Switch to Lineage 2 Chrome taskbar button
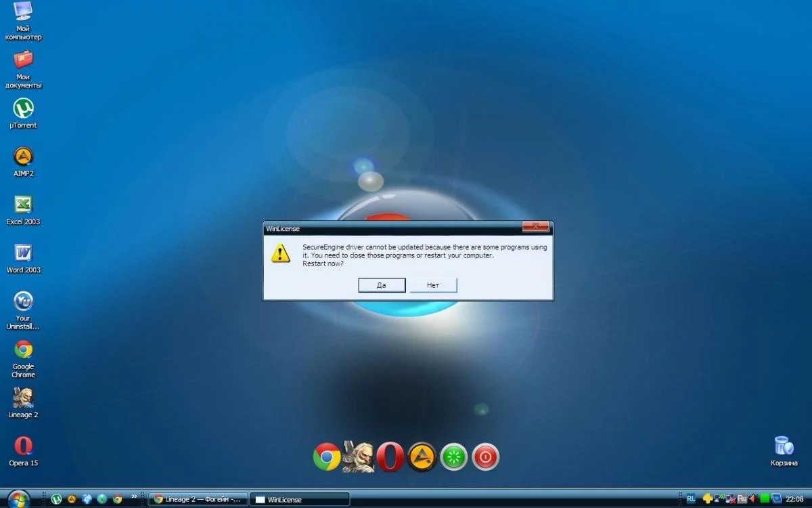Image resolution: width=812 pixels, height=508 pixels. pyautogui.click(x=198, y=499)
